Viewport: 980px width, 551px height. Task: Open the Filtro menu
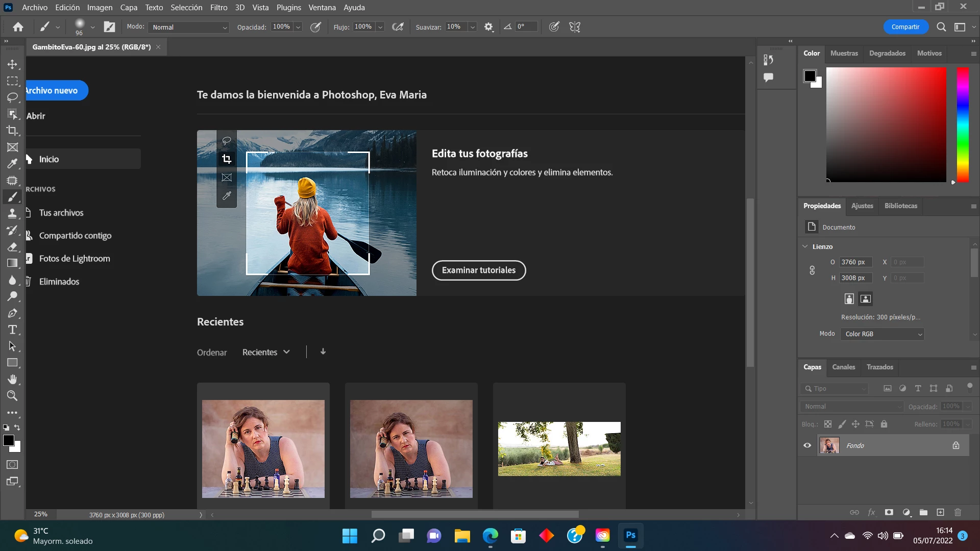click(218, 7)
